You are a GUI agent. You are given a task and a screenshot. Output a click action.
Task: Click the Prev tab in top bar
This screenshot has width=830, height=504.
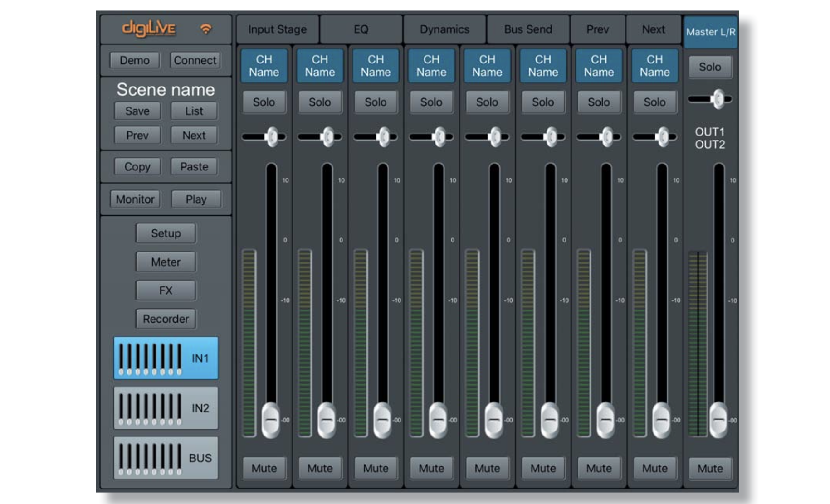tap(598, 29)
